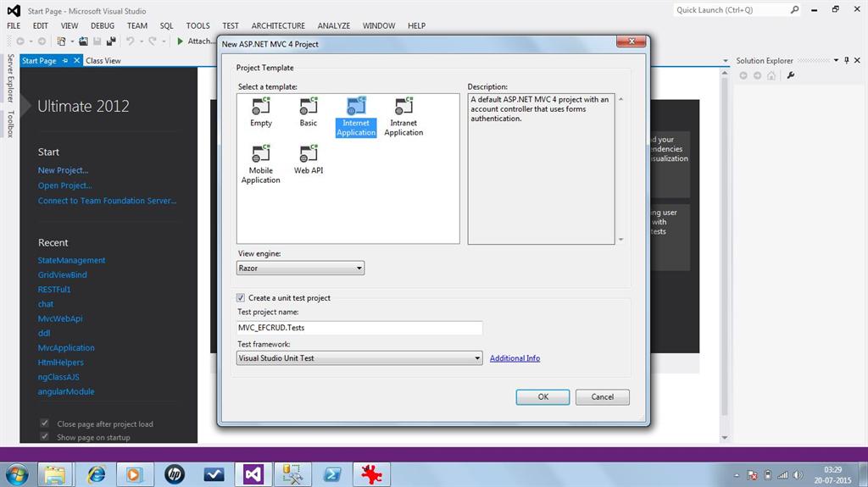Image resolution: width=868 pixels, height=487 pixels.
Task: Click the Save toolbar icon
Action: [x=97, y=41]
